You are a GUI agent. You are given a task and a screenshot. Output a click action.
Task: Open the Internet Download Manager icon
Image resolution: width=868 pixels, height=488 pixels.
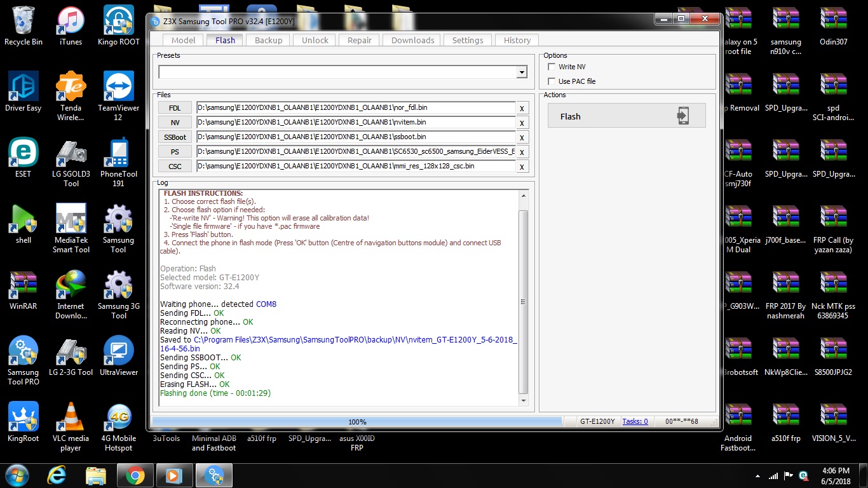(x=71, y=294)
